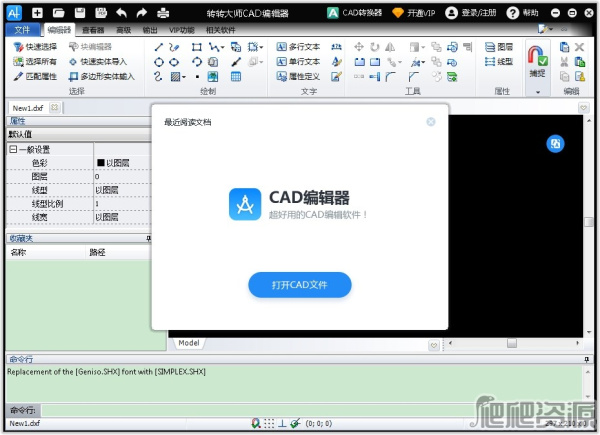Click the blue floating icon on canvas

tap(555, 144)
